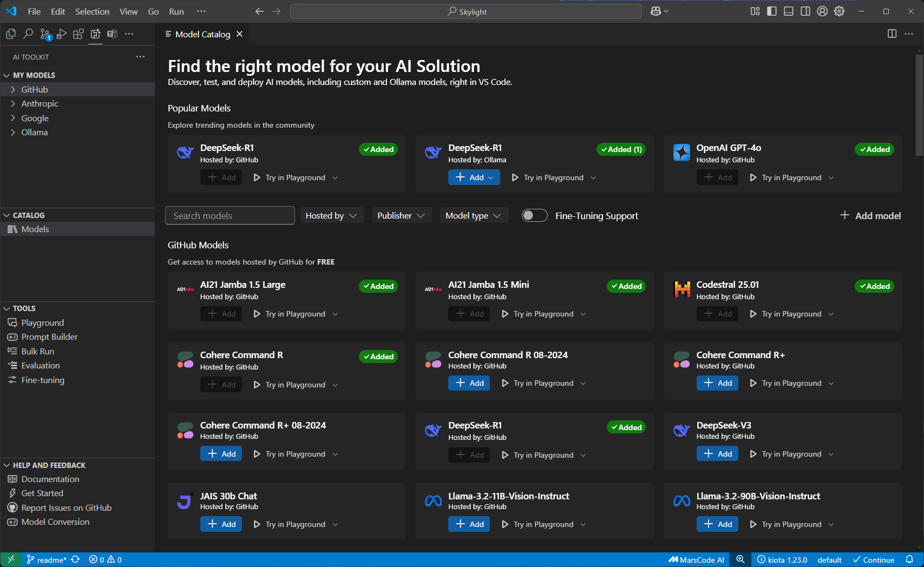Open Run and Debug view icon
The image size is (924, 567).
(x=62, y=34)
